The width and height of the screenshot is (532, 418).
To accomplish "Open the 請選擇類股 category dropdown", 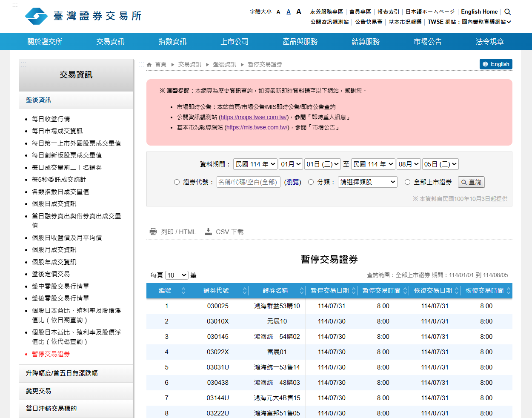I will pyautogui.click(x=367, y=182).
